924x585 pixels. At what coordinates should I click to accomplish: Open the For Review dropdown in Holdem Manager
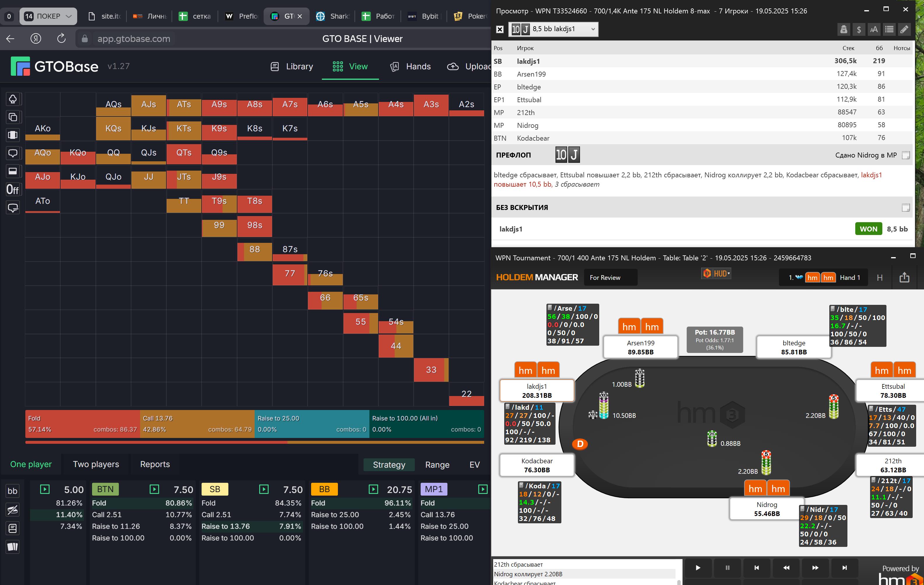(x=611, y=277)
